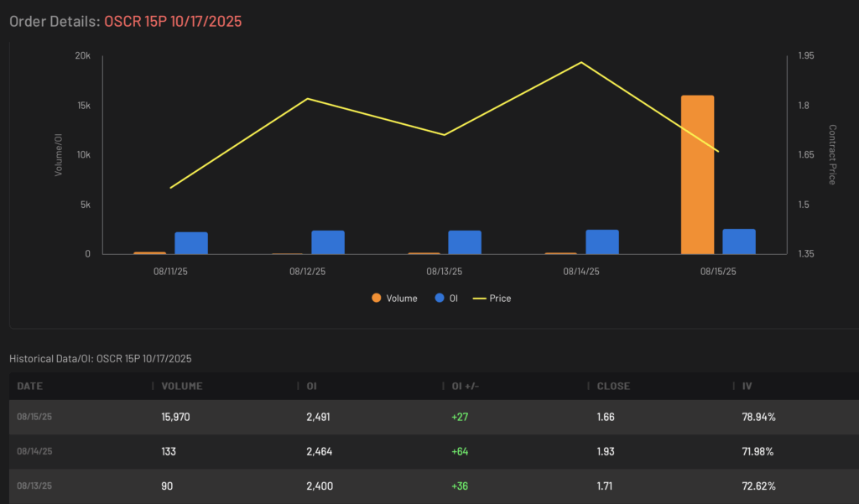Click the OI value 2,400

point(320,486)
